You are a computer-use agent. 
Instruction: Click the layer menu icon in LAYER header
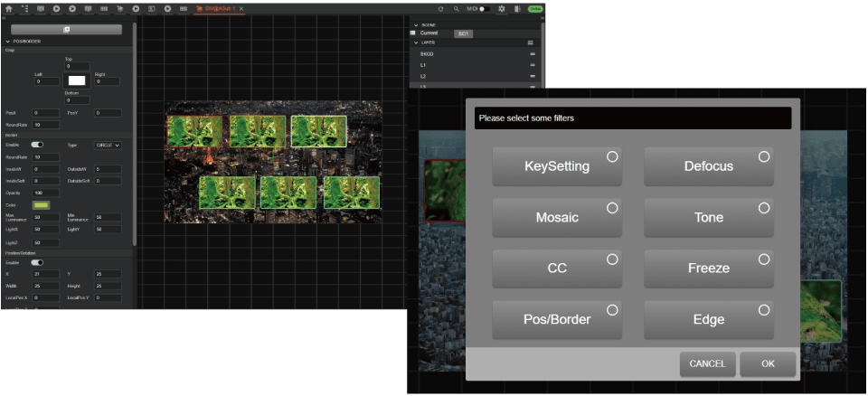pyautogui.click(x=531, y=42)
